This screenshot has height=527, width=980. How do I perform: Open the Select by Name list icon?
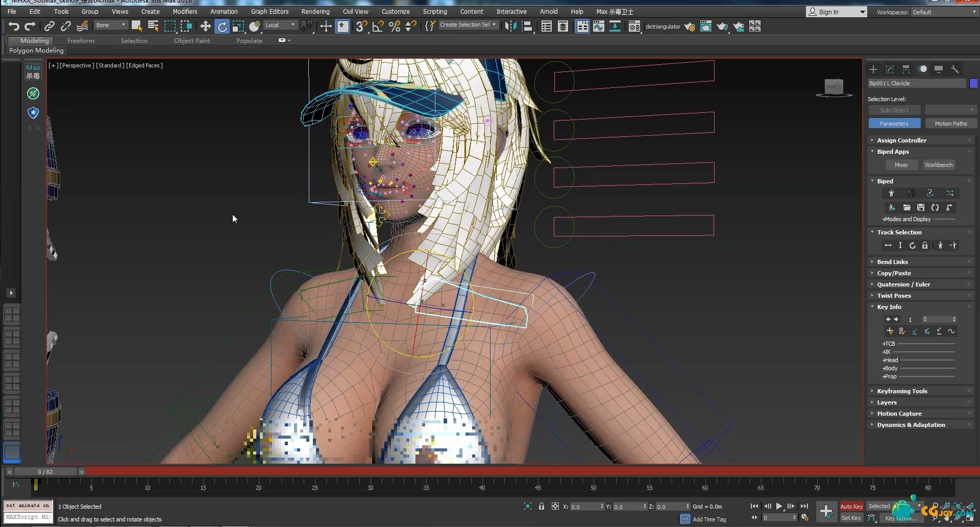(x=153, y=26)
